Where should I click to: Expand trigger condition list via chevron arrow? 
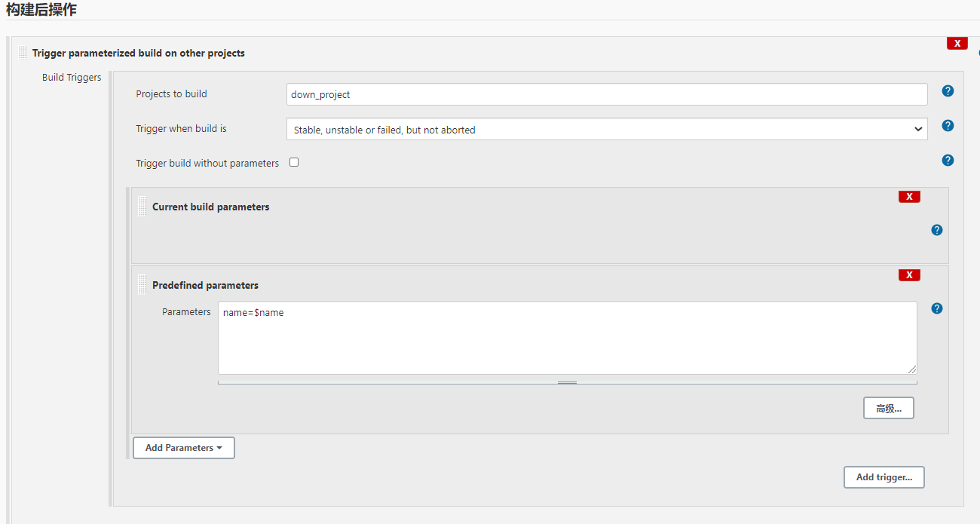918,129
